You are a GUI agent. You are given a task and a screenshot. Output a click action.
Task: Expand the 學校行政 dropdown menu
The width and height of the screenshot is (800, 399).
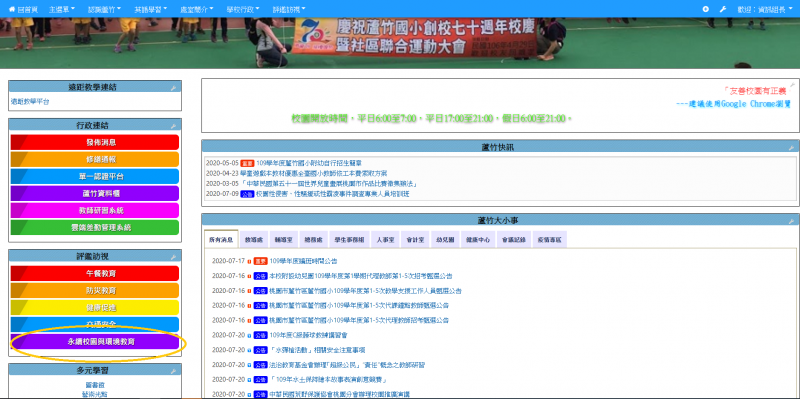tap(243, 9)
